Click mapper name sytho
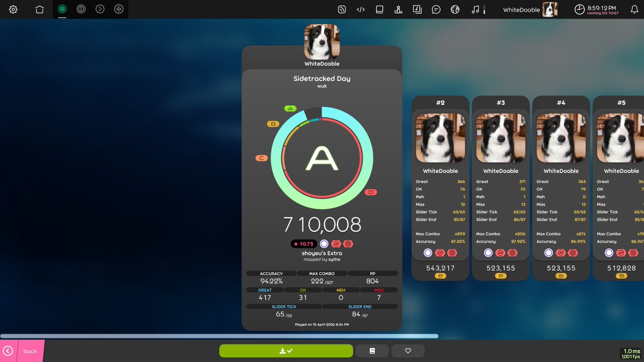This screenshot has height=362, width=644. tap(334, 260)
